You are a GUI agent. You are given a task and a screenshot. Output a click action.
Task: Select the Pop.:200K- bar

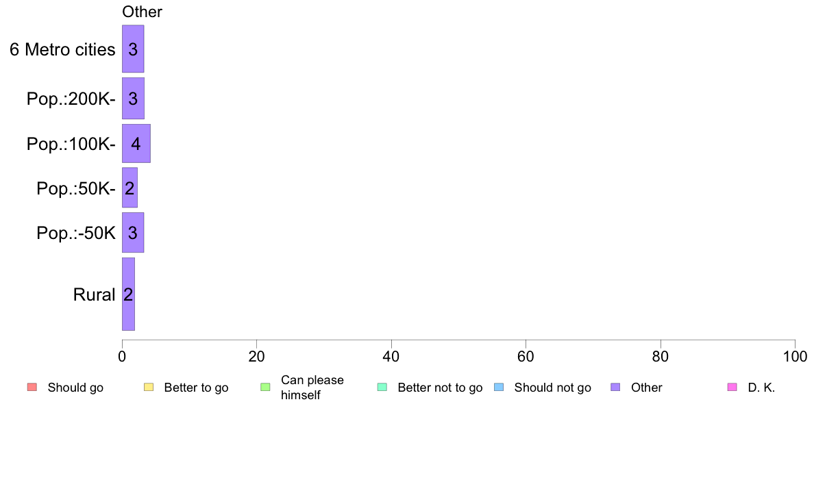[133, 98]
